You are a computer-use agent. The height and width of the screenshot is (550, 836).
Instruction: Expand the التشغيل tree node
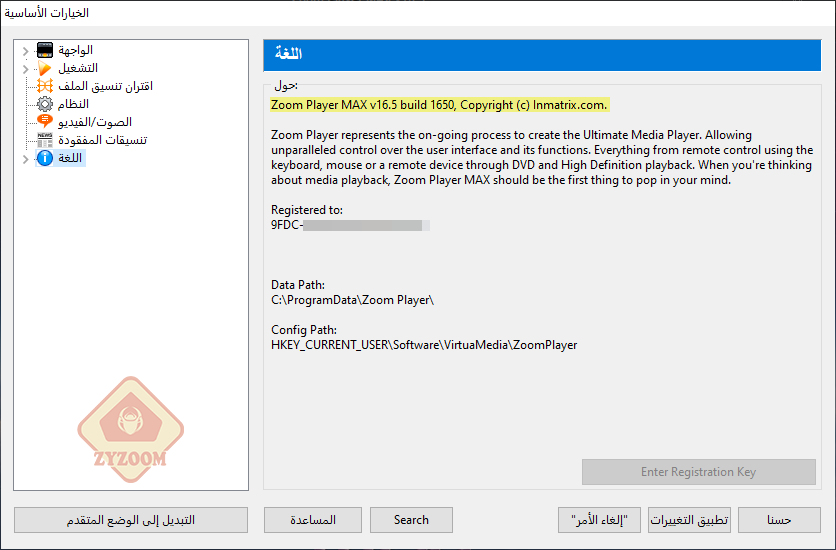[25, 68]
